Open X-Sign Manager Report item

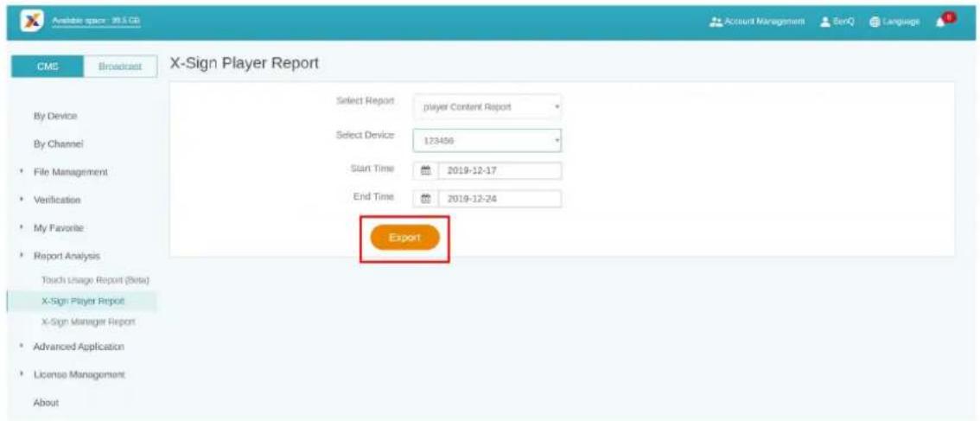tap(88, 322)
